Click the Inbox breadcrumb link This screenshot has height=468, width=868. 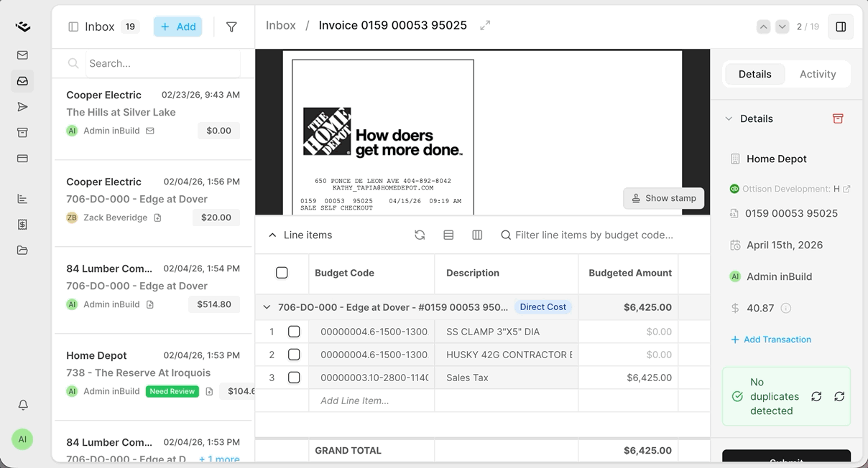[x=281, y=25]
